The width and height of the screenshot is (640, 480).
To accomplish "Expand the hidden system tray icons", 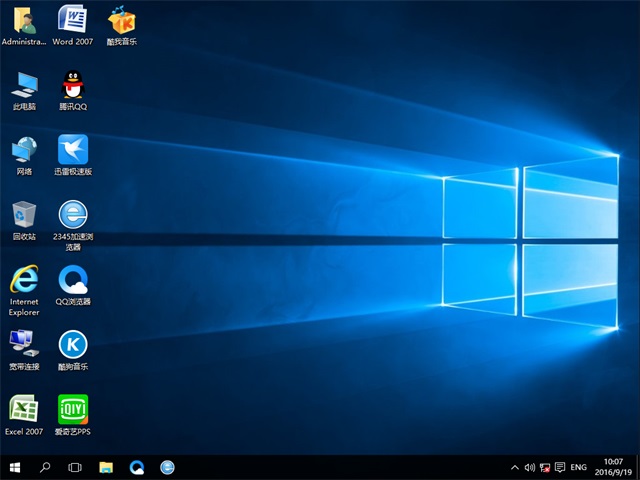I will click(x=515, y=467).
